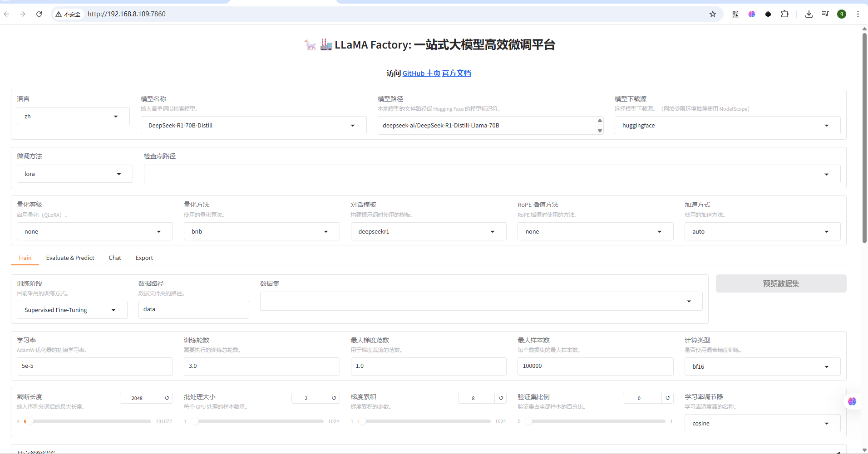Viewport: 868px width, 454px height.
Task: Adjust the validation ratio slider
Action: 595,421
